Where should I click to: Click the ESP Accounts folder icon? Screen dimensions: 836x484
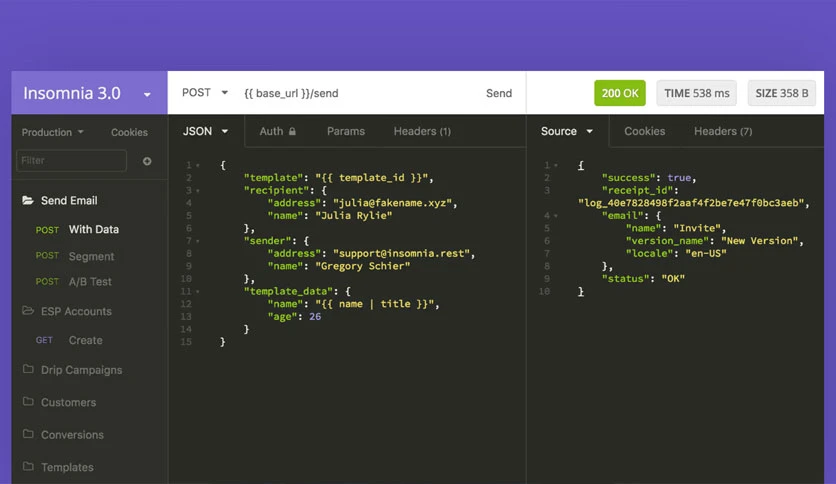pyautogui.click(x=28, y=310)
